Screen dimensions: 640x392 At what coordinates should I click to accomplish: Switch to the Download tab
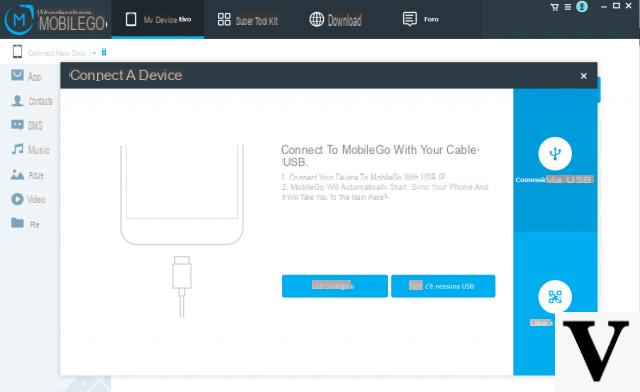tap(336, 20)
